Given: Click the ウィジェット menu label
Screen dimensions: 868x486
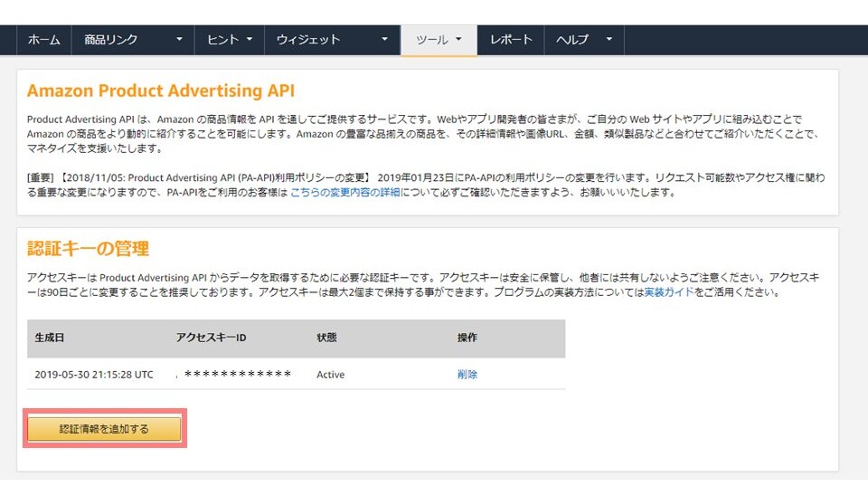Looking at the screenshot, I should (308, 40).
